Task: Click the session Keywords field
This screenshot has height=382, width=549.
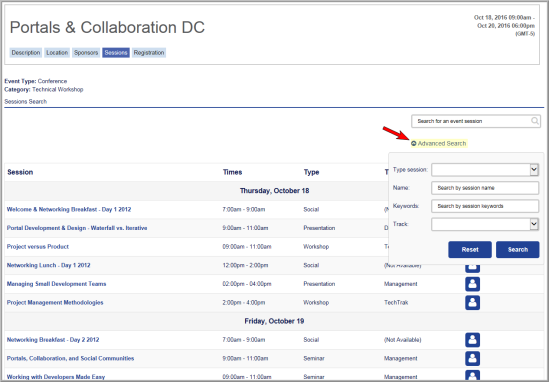Action: [x=485, y=206]
